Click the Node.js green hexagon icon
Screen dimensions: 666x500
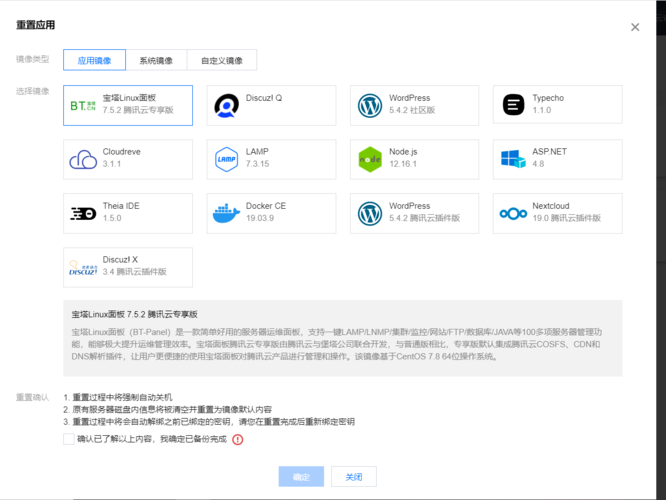[370, 159]
